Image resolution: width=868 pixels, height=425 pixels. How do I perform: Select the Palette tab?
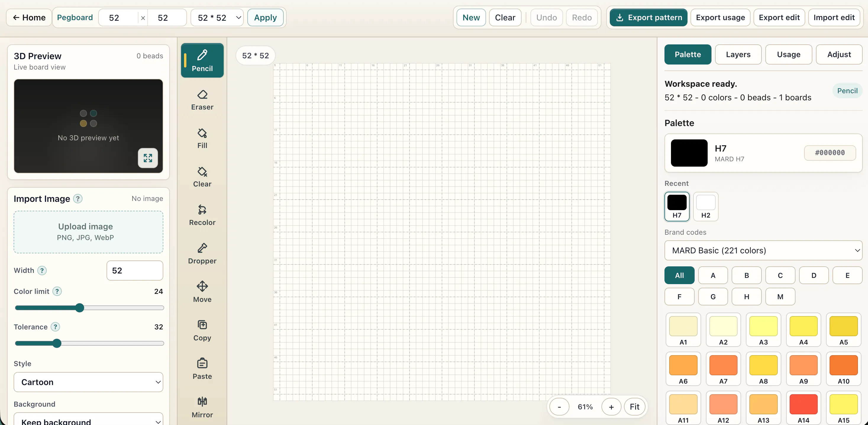point(688,54)
